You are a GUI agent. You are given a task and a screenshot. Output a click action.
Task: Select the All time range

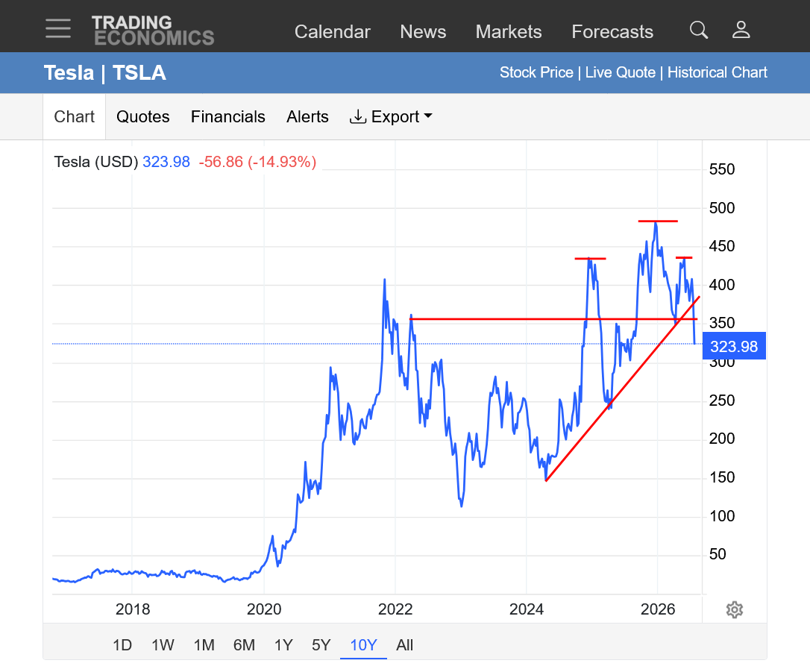click(x=404, y=645)
